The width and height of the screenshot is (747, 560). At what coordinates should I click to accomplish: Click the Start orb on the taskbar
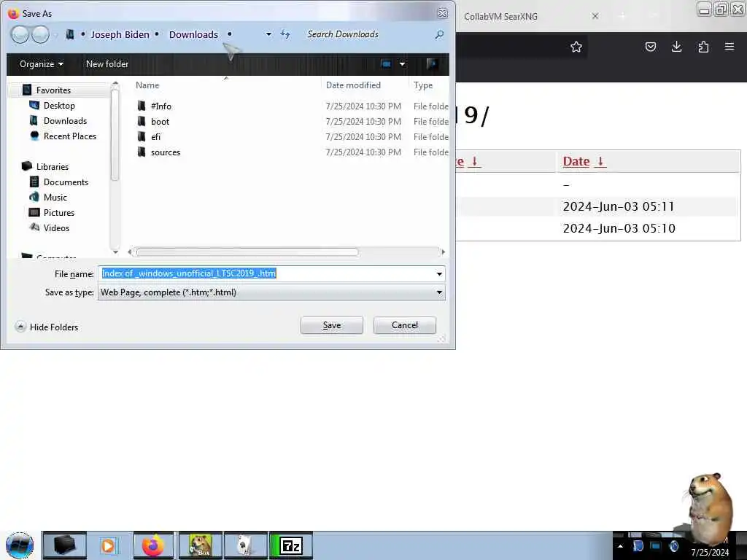pyautogui.click(x=20, y=545)
